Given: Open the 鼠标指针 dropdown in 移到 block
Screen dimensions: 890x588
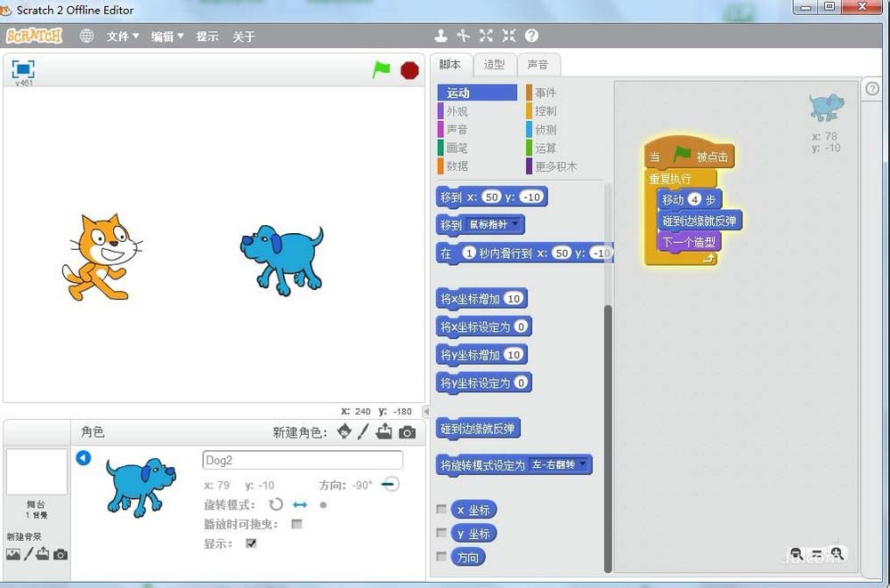Looking at the screenshot, I should click(x=494, y=225).
